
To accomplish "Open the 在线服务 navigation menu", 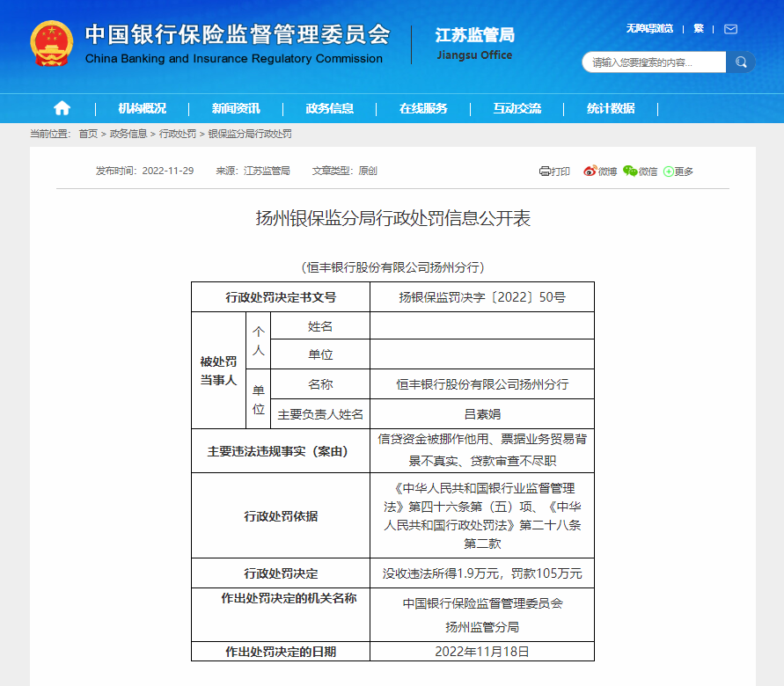I will [x=427, y=108].
